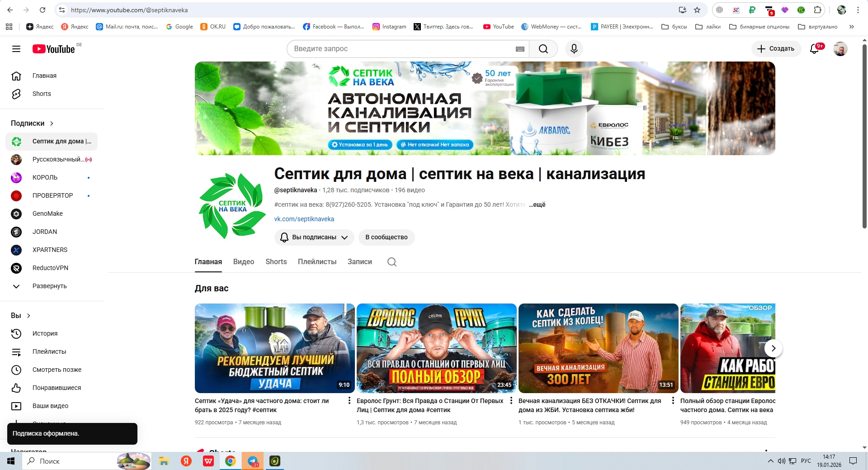Click the Создать button

point(776,49)
